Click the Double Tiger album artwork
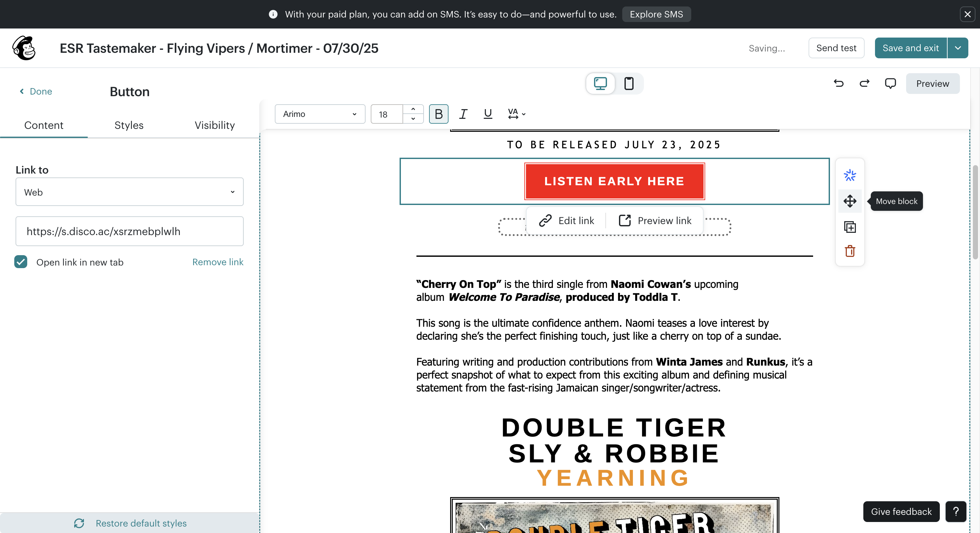The image size is (980, 533). pyautogui.click(x=614, y=515)
